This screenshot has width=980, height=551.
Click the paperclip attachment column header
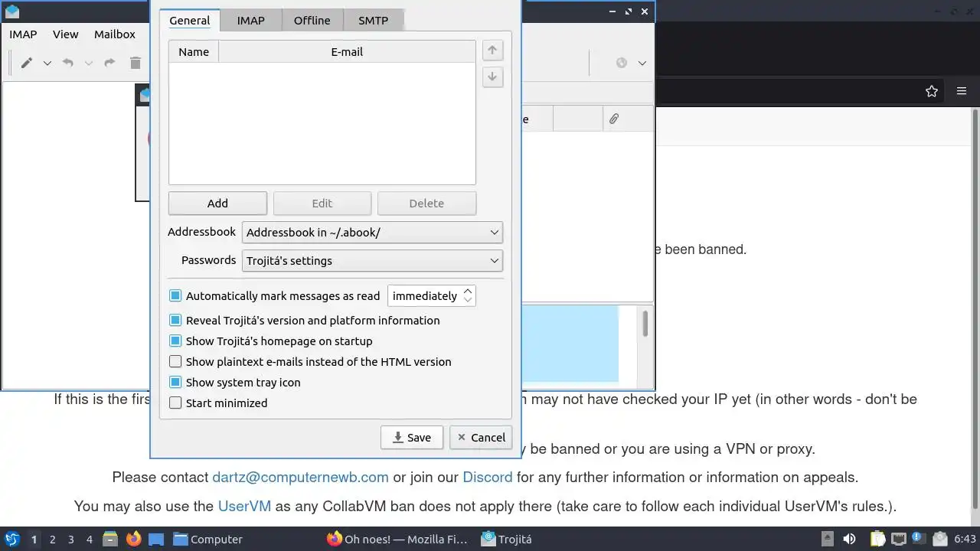tap(614, 119)
